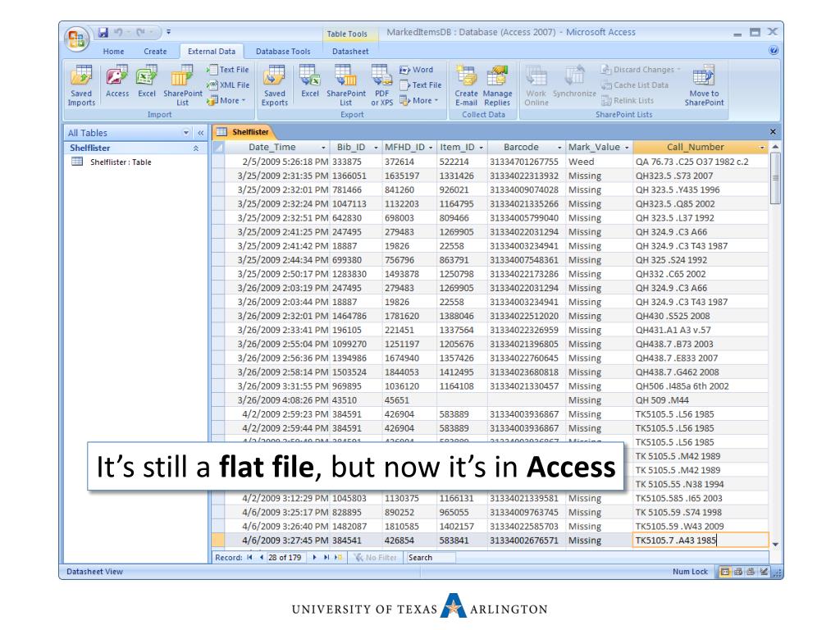Open the Mark_Value column filter dropdown
This screenshot has height=630, width=840.
tap(626, 148)
